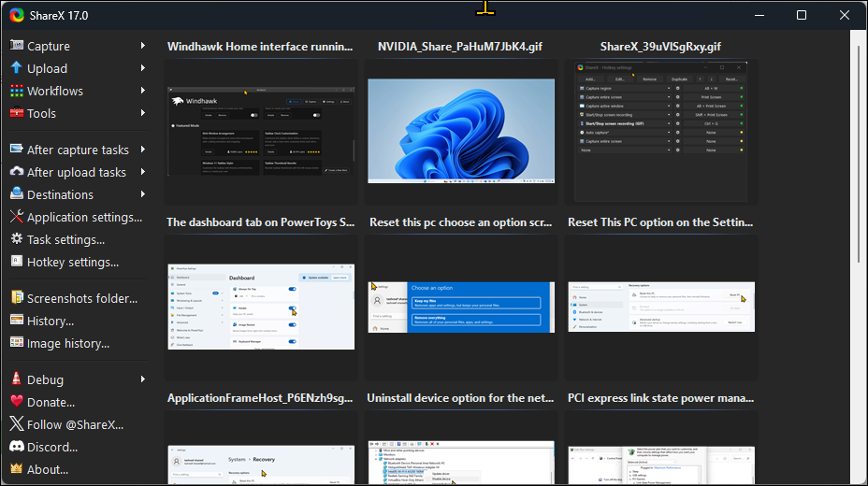The height and width of the screenshot is (486, 868).
Task: Click the Workflows grid icon
Action: click(x=17, y=91)
